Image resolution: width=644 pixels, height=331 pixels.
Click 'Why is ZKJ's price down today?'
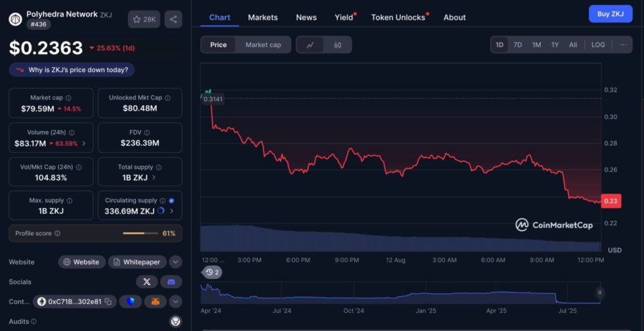(x=72, y=70)
